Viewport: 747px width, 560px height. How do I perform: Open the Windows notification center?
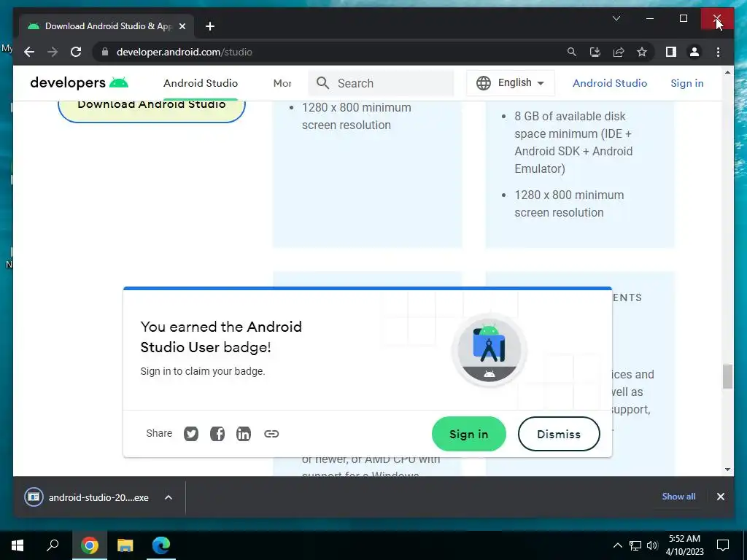click(723, 545)
